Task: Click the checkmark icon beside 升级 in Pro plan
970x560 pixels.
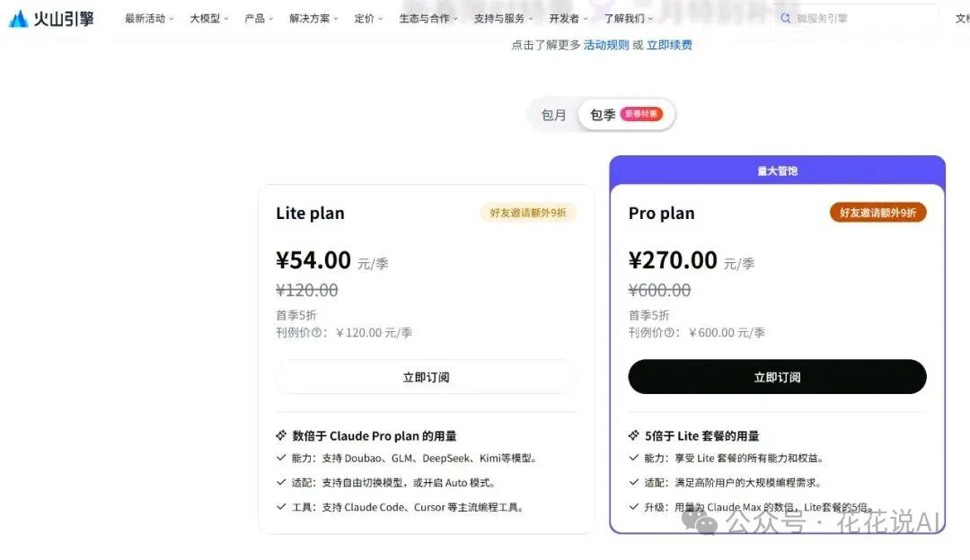Action: pyautogui.click(x=632, y=504)
